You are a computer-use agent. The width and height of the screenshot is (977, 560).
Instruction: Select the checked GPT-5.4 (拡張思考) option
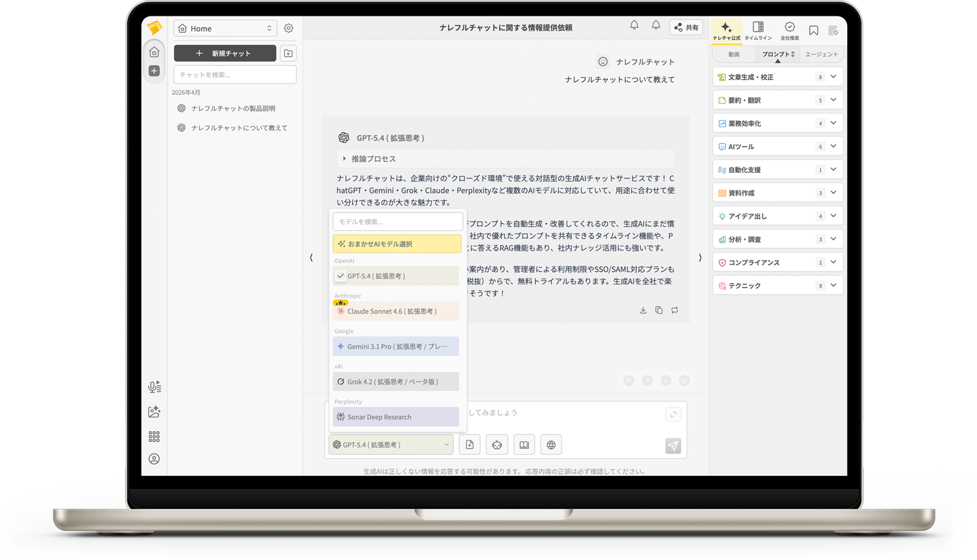pos(396,276)
